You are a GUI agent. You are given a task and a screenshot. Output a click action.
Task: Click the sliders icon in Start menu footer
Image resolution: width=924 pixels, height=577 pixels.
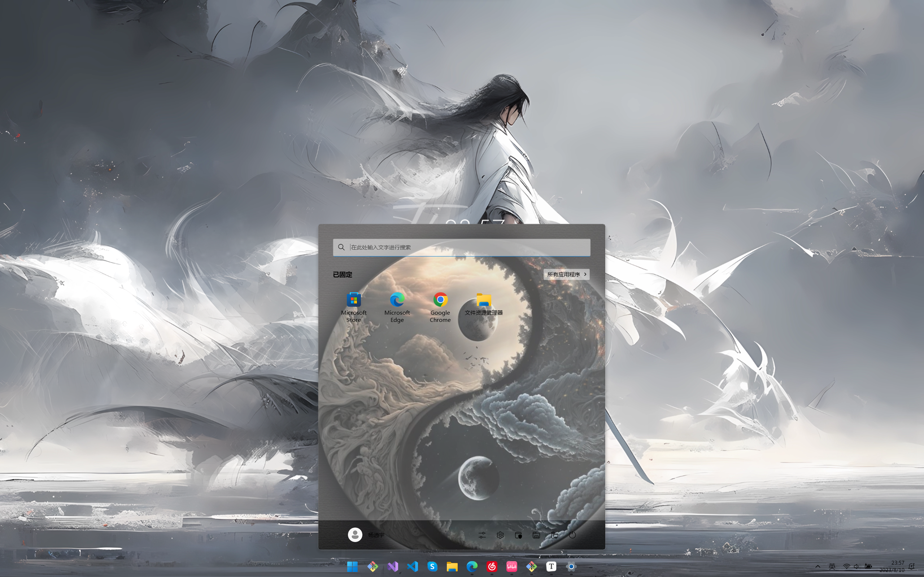(482, 535)
